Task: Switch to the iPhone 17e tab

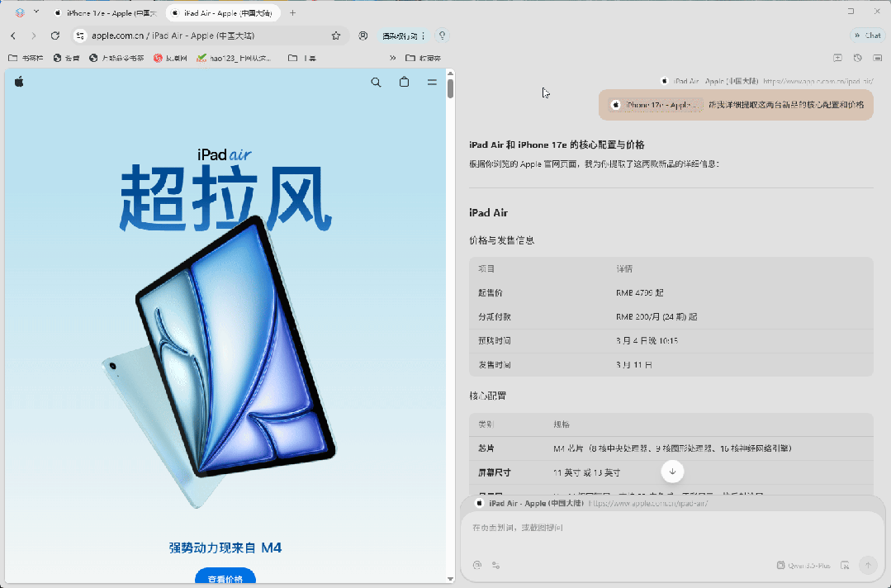Action: point(107,12)
